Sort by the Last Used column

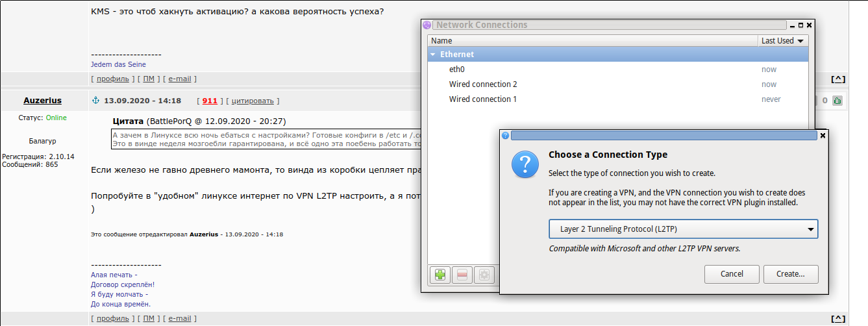coord(784,40)
